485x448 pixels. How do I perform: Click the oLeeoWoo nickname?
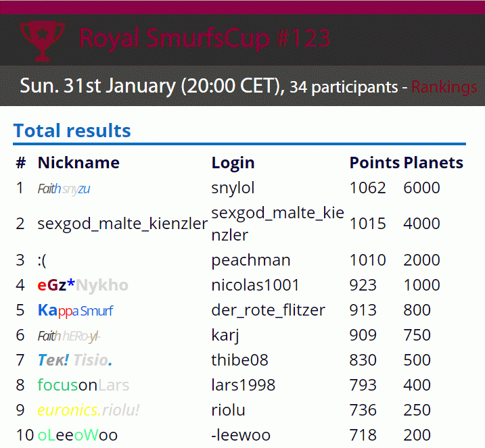78,435
